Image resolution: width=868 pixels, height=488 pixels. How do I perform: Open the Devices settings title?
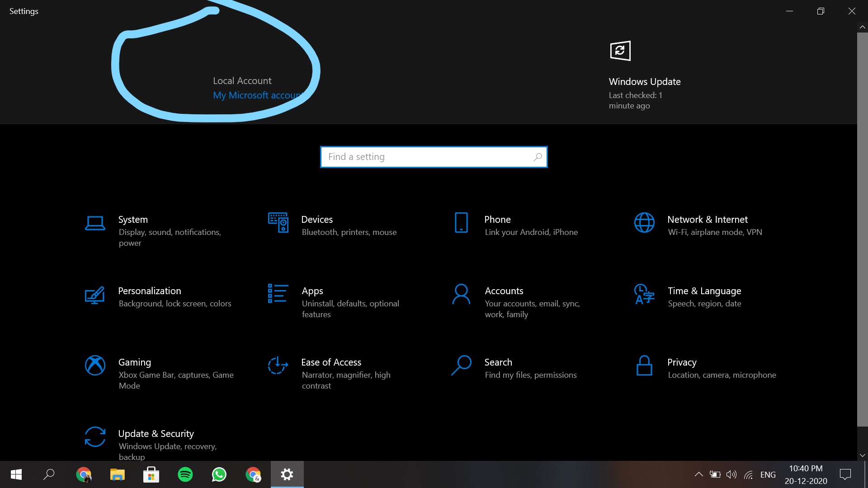317,220
